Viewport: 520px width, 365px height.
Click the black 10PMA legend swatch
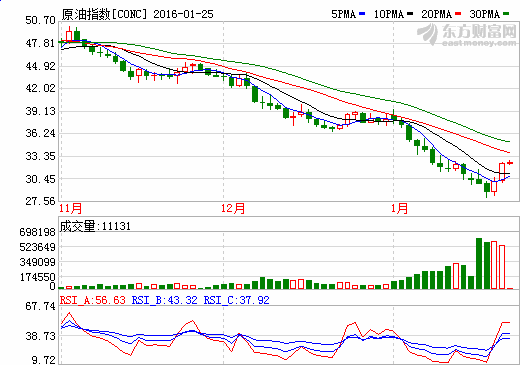(x=410, y=14)
